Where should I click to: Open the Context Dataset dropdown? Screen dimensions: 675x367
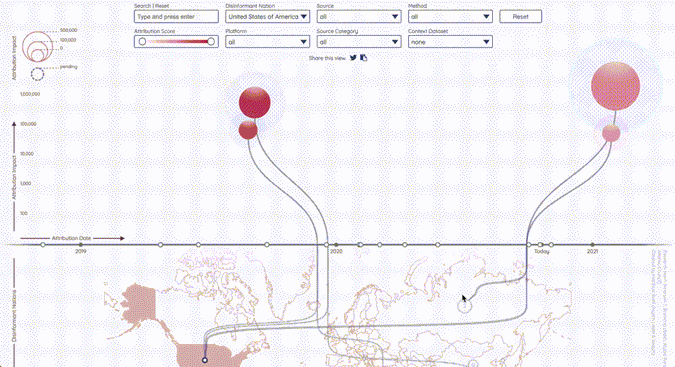tap(450, 42)
